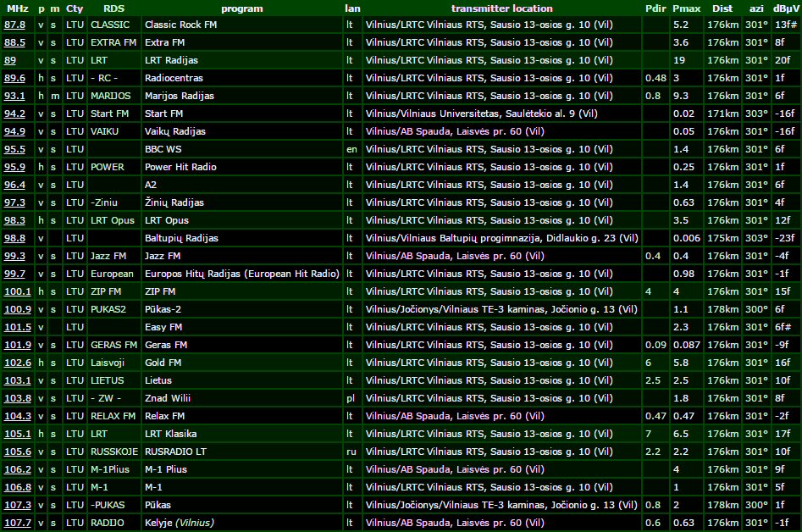
Task: Open the 105.6 MHz frequency link
Action: (x=18, y=452)
